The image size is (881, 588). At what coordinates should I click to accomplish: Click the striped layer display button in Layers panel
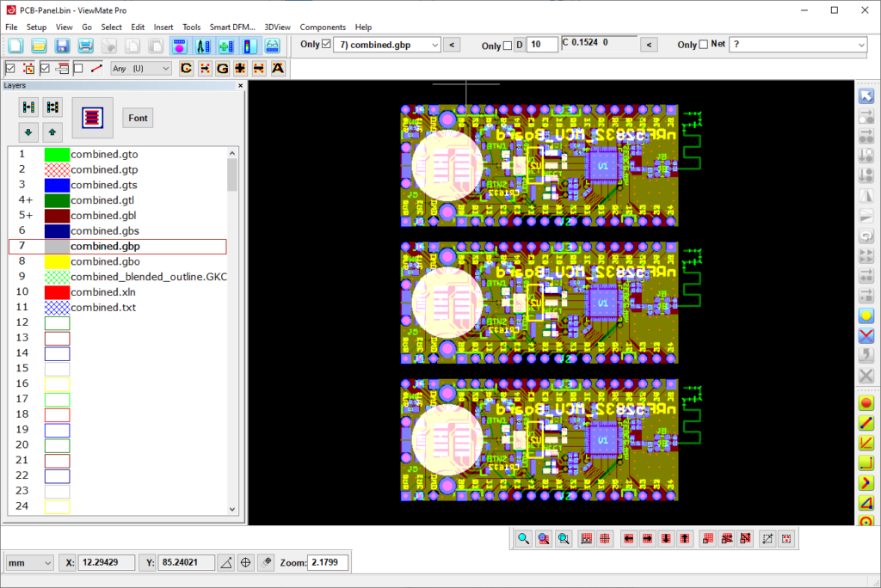pyautogui.click(x=92, y=118)
